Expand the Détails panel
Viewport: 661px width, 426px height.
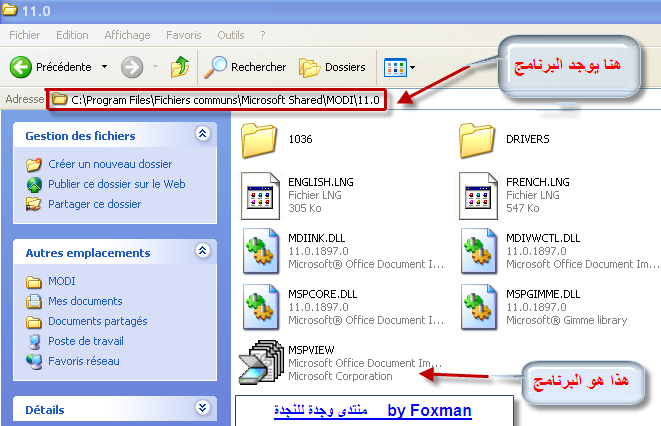point(202,407)
